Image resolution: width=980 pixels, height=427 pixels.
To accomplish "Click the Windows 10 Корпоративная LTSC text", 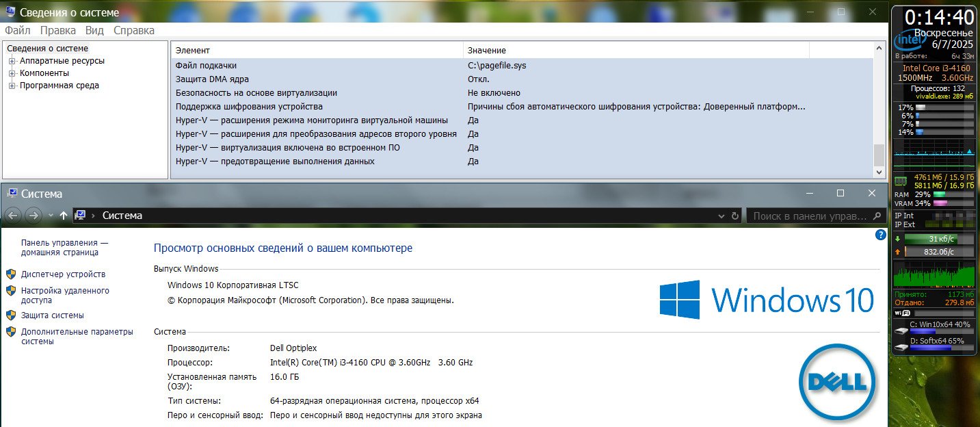I will (233, 285).
